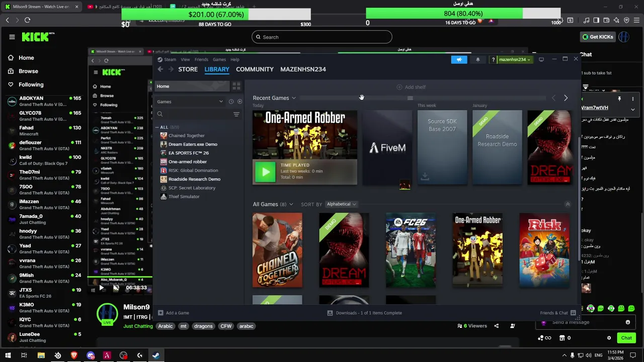Image resolution: width=644 pixels, height=362 pixels.
Task: Collapse All Games shelf with up chevrons
Action: click(568, 204)
